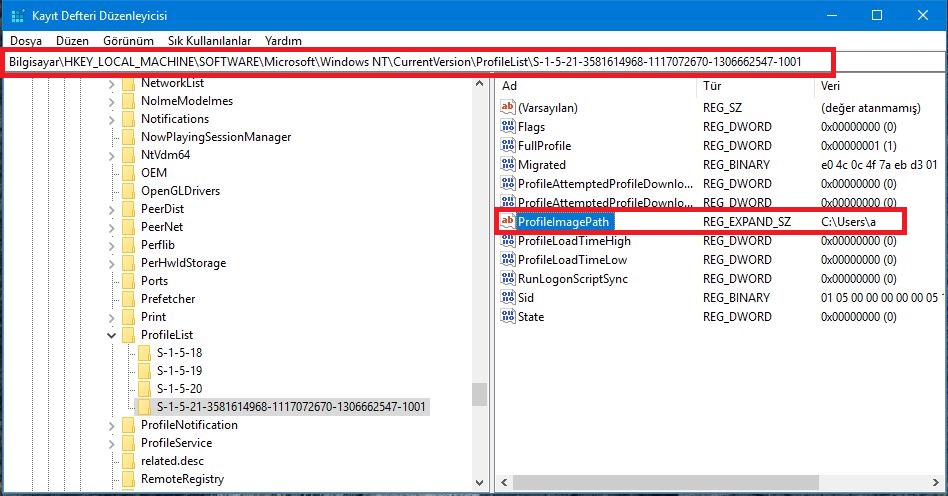948x496 pixels.
Task: Select the OpenGLDrivers folder icon
Action: tap(128, 191)
